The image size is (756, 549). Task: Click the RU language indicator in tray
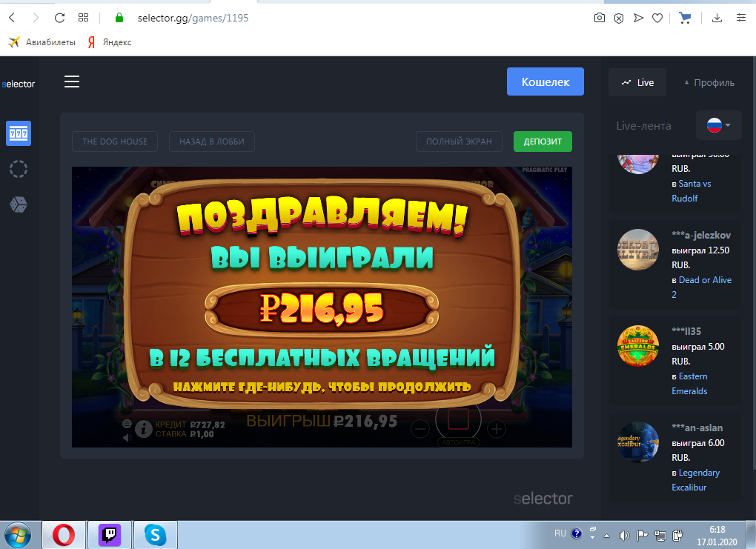coord(560,533)
